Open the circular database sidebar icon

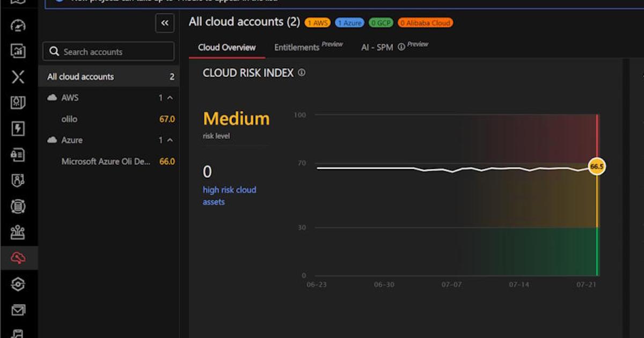(18, 207)
